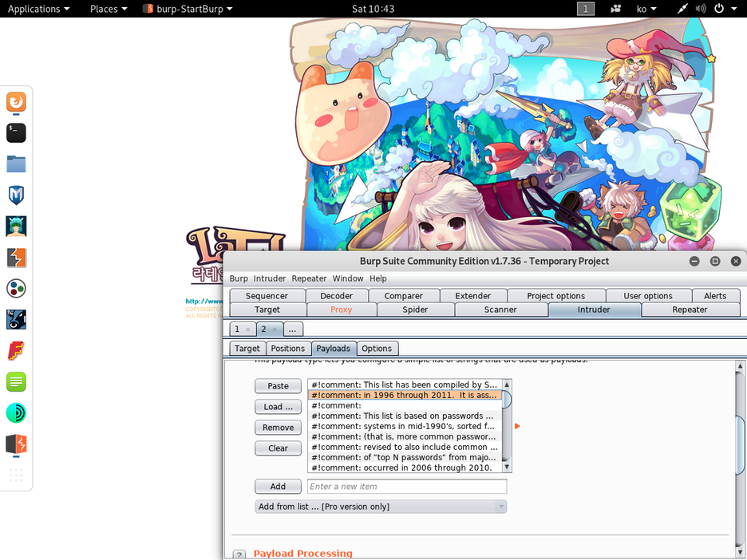Open Faraday red F icon in dock

(x=16, y=351)
